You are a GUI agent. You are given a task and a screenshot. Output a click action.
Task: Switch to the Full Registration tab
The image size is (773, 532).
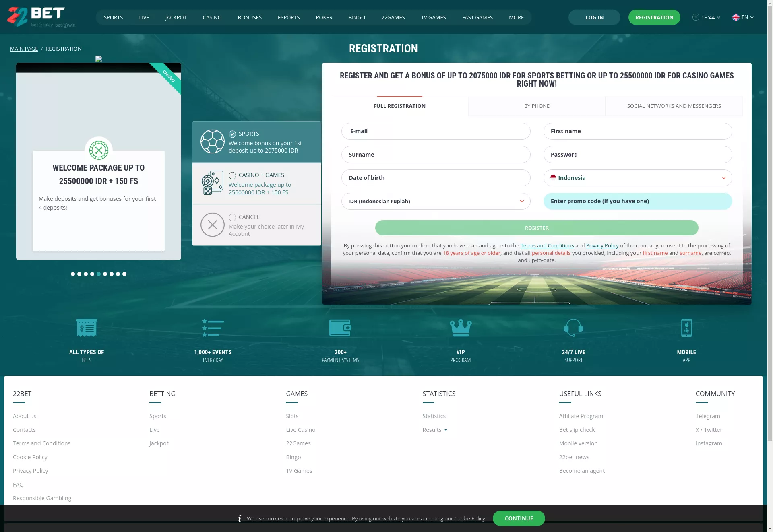pyautogui.click(x=399, y=106)
